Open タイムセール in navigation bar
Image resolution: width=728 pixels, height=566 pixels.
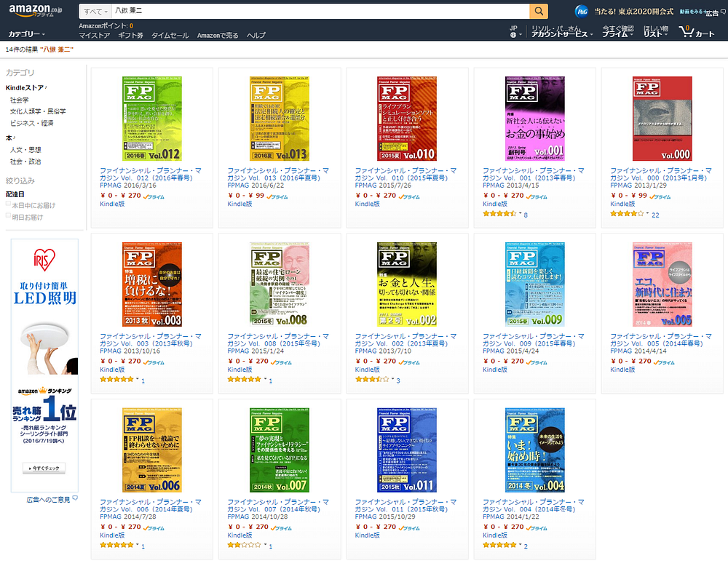coord(170,35)
